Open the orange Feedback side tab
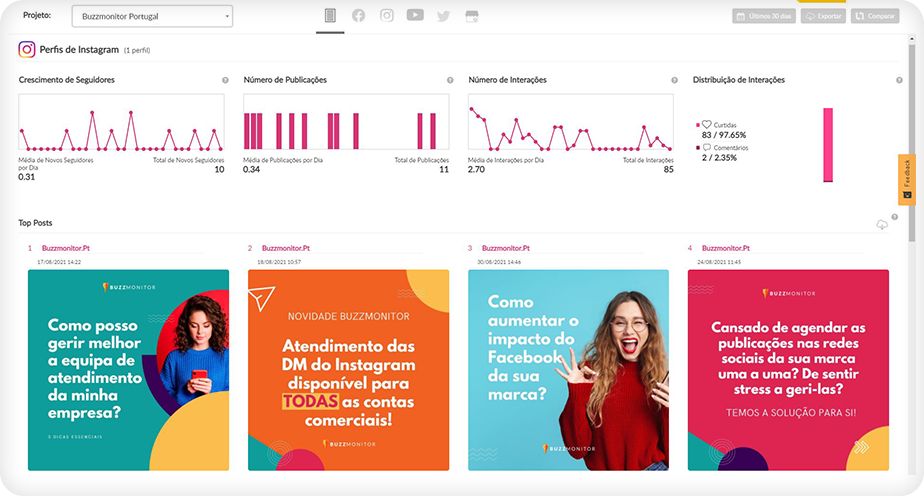 [906, 180]
